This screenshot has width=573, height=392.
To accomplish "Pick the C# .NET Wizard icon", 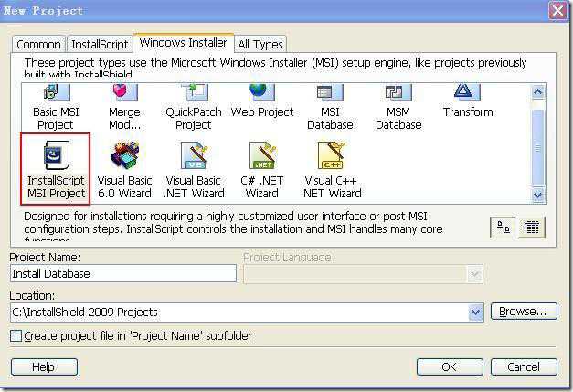I will coord(262,155).
